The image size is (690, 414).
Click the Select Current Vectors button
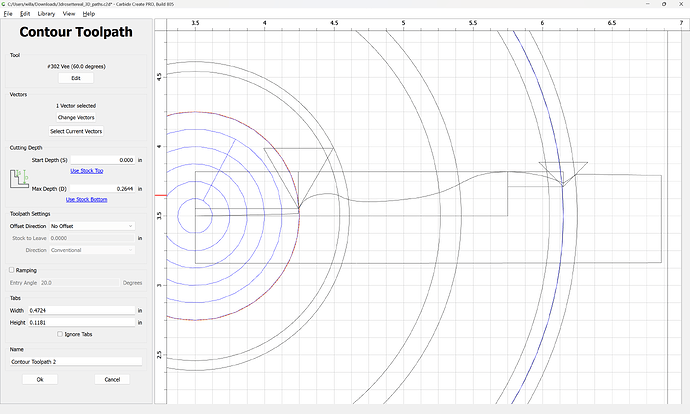[76, 131]
